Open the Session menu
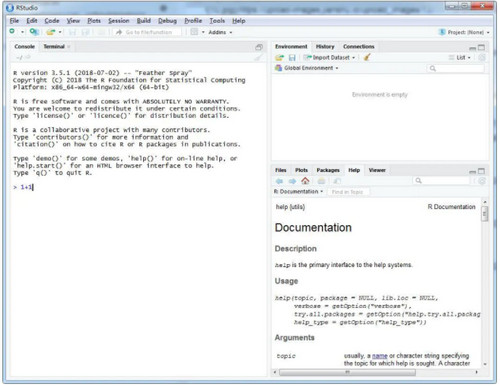The image size is (500, 387). [x=118, y=21]
